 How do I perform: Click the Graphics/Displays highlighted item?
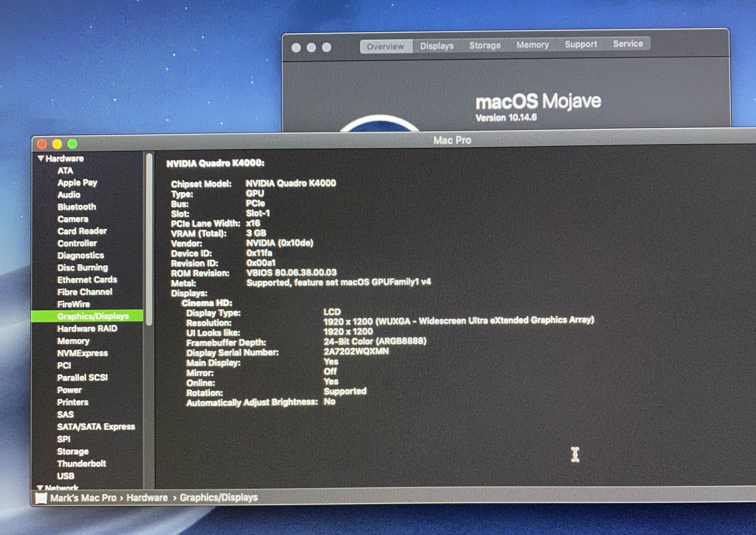[93, 316]
